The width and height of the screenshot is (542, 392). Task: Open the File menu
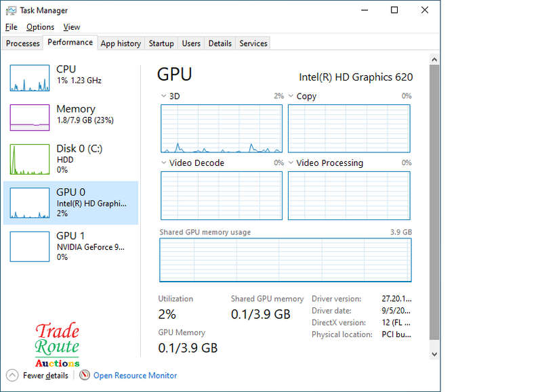[11, 27]
